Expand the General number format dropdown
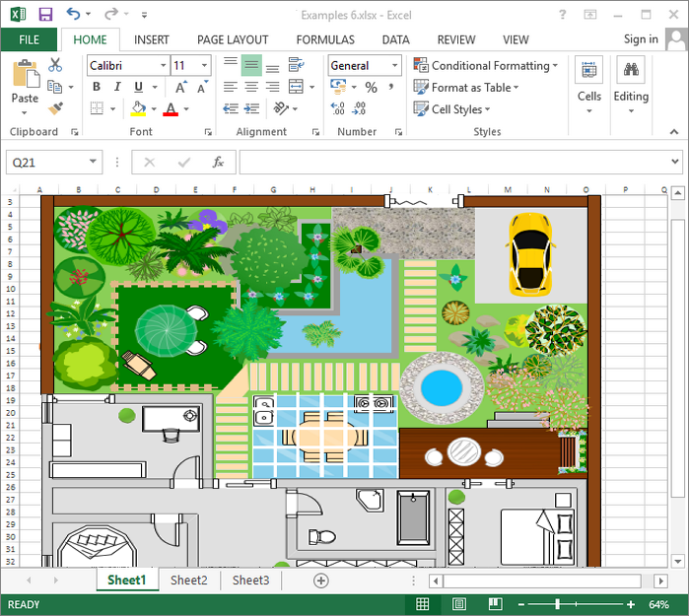 point(395,66)
